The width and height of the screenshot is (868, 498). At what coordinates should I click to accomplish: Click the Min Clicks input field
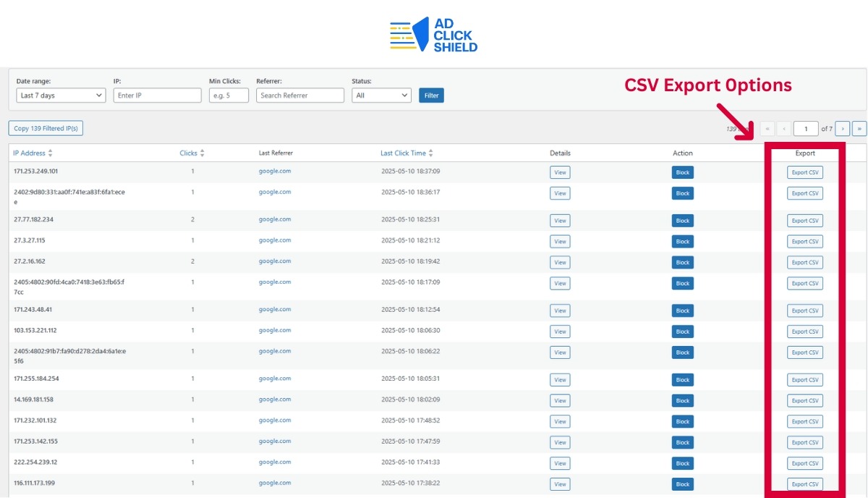(x=229, y=95)
